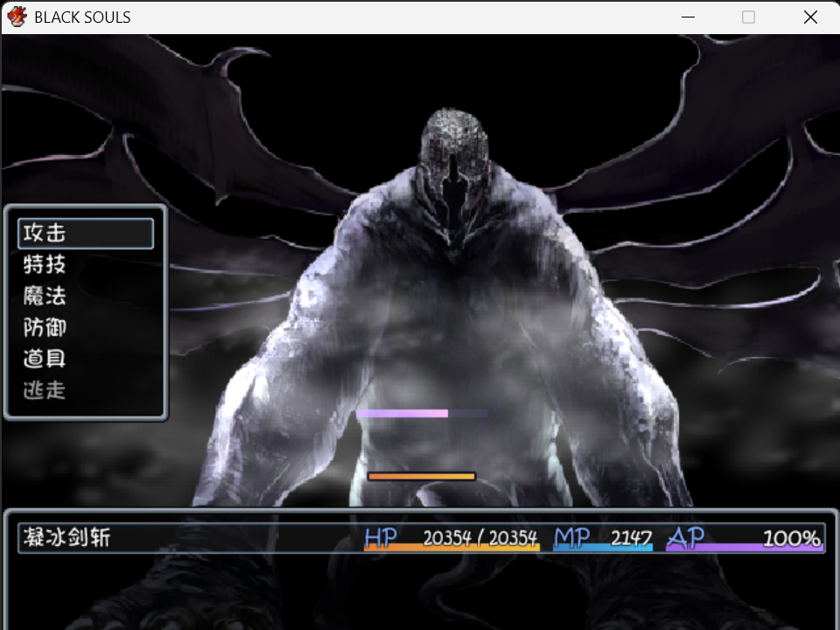Click the HP label icon
Viewport: 840px width, 630px height.
(381, 537)
